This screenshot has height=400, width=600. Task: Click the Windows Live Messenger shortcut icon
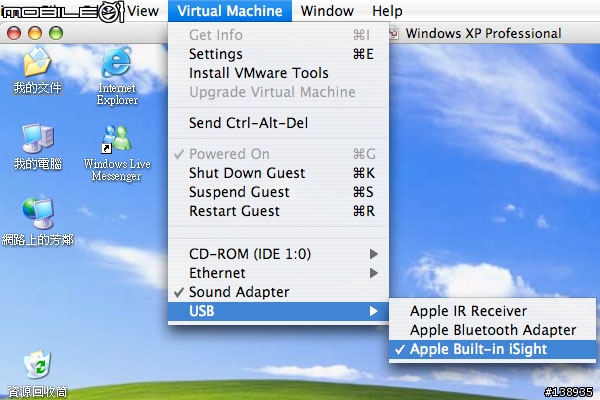[x=116, y=139]
